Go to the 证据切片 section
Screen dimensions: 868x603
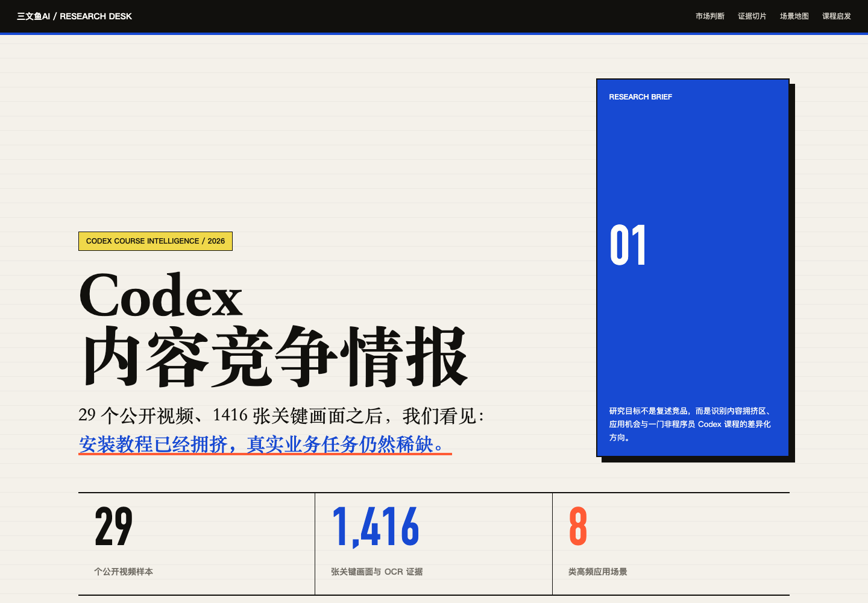[752, 16]
